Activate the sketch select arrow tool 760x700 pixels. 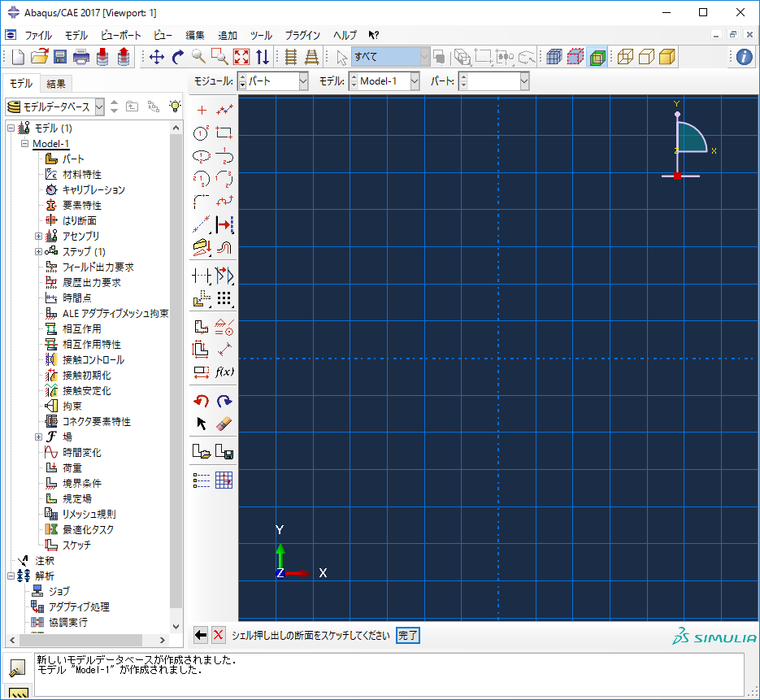point(202,424)
